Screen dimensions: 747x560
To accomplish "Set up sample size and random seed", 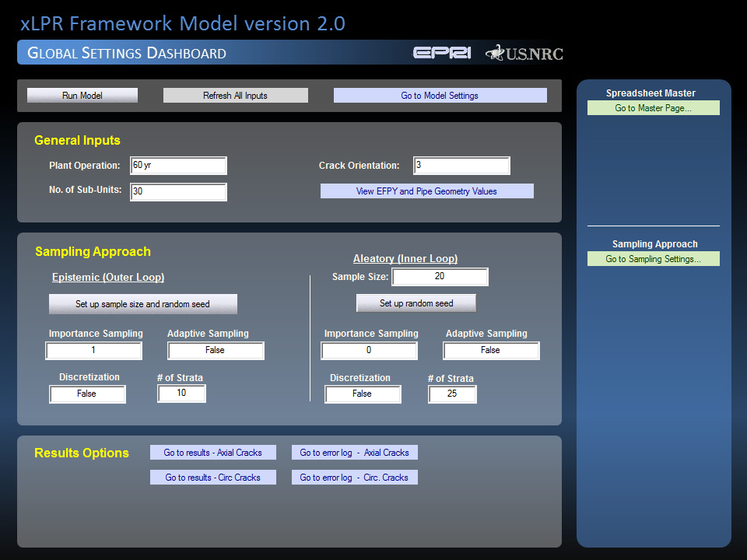I will coord(142,303).
